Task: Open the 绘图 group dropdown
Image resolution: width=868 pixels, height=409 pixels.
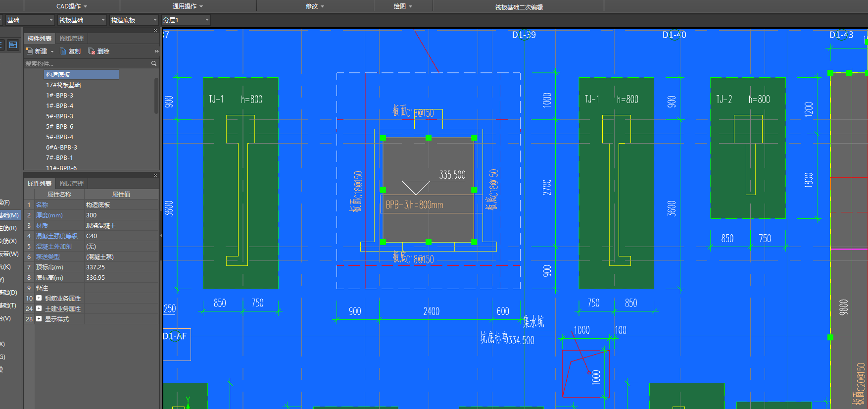Action: coord(403,6)
